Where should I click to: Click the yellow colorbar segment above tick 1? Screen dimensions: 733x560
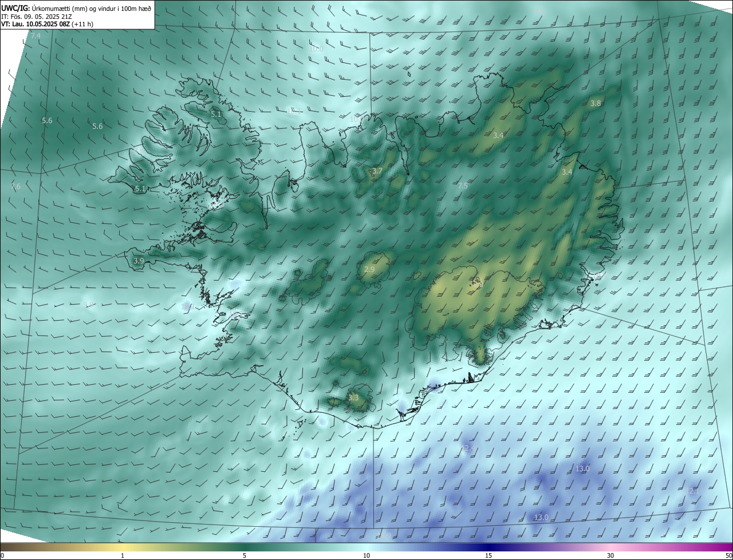123,547
